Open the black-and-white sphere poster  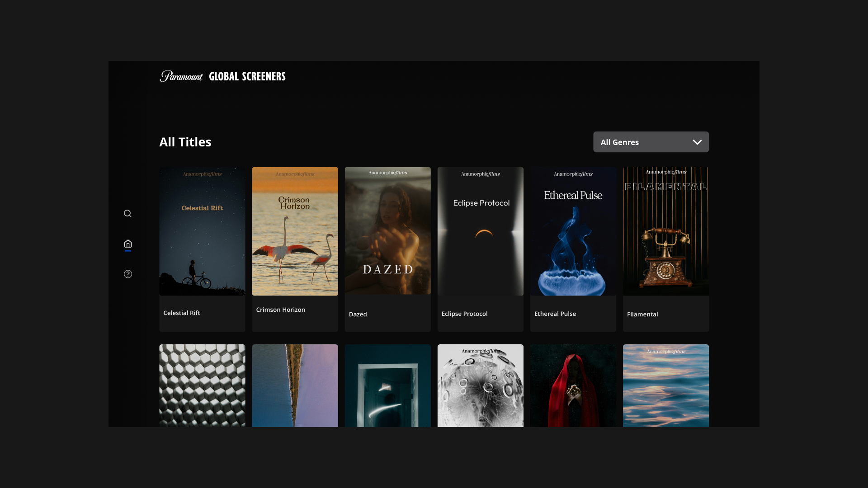click(x=480, y=385)
